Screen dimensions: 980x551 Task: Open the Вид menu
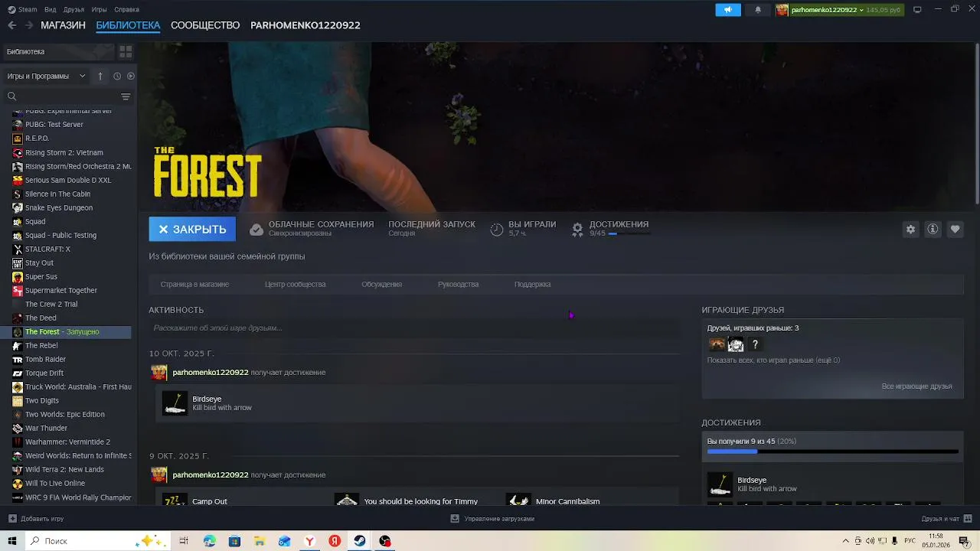51,9
